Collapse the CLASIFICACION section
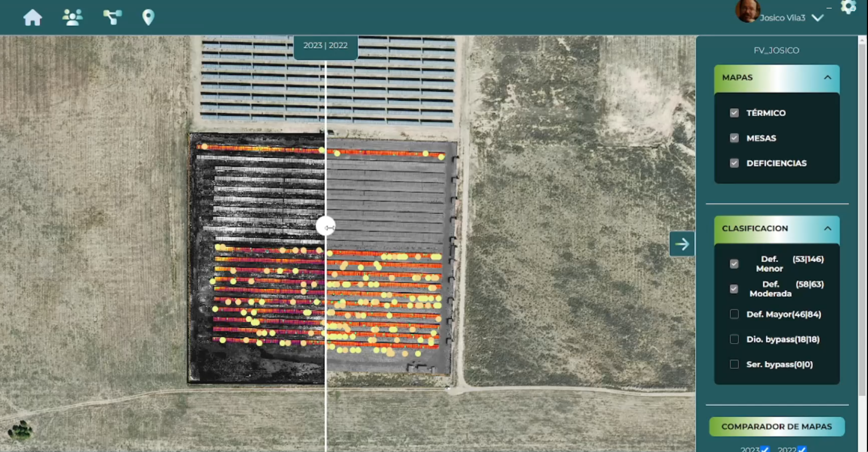 click(x=828, y=228)
